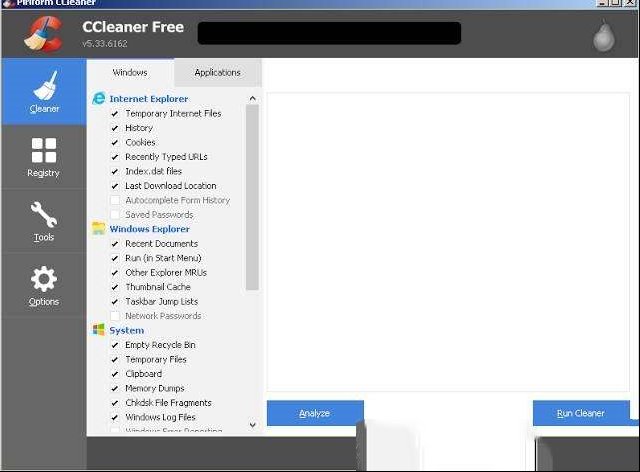Toggle Other Explorer MRUs checkbox
640x472 pixels.
pyautogui.click(x=115, y=272)
